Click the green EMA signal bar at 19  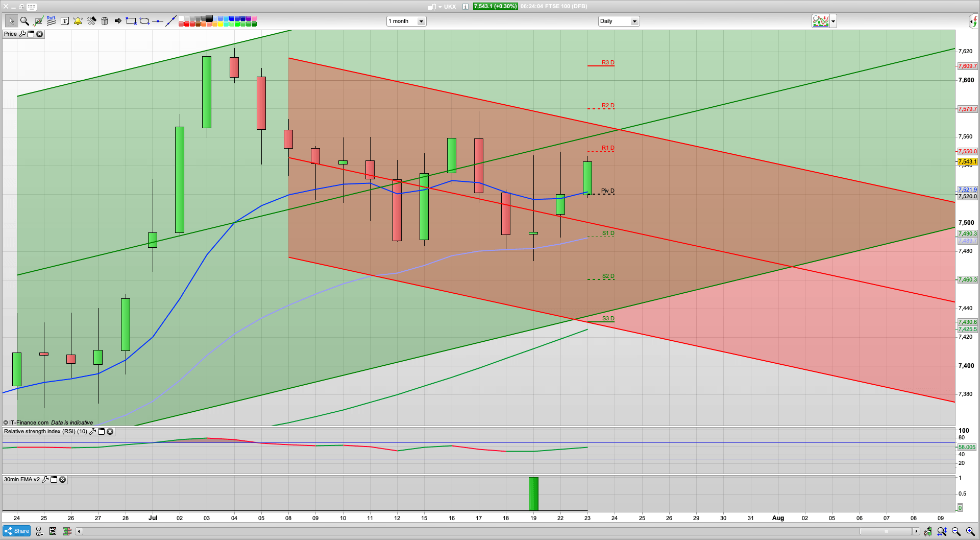pyautogui.click(x=533, y=494)
